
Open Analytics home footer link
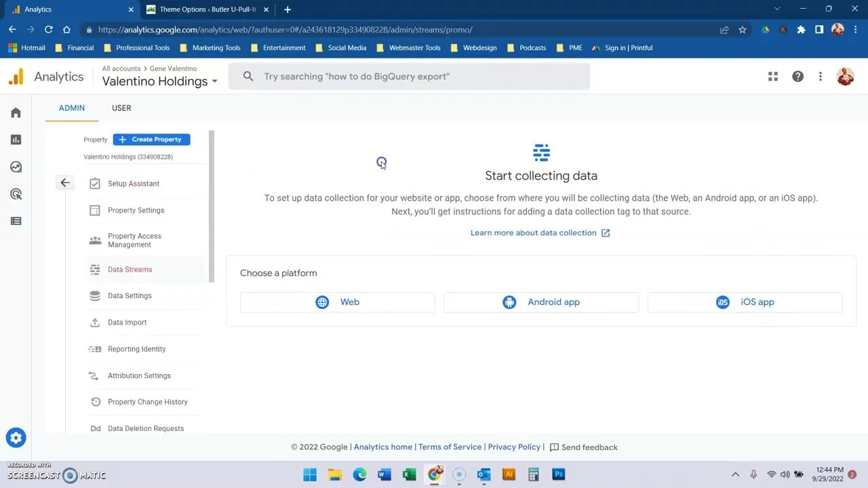[382, 447]
